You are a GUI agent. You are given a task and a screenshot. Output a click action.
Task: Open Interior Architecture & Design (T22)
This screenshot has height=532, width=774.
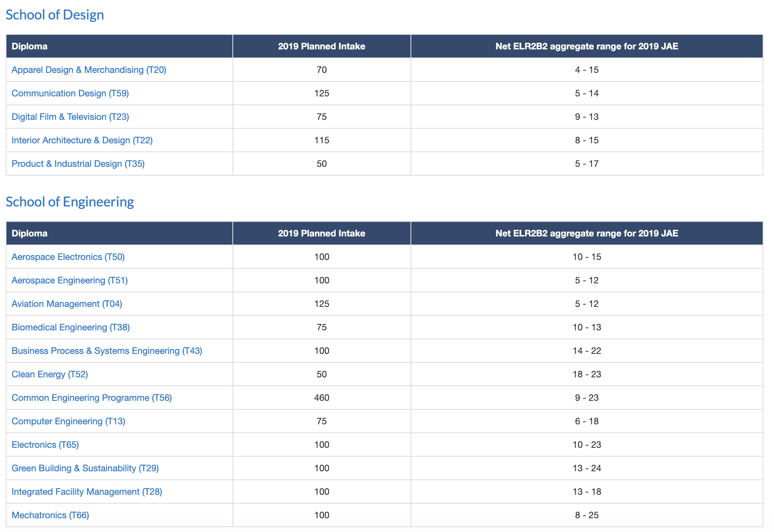pos(82,140)
